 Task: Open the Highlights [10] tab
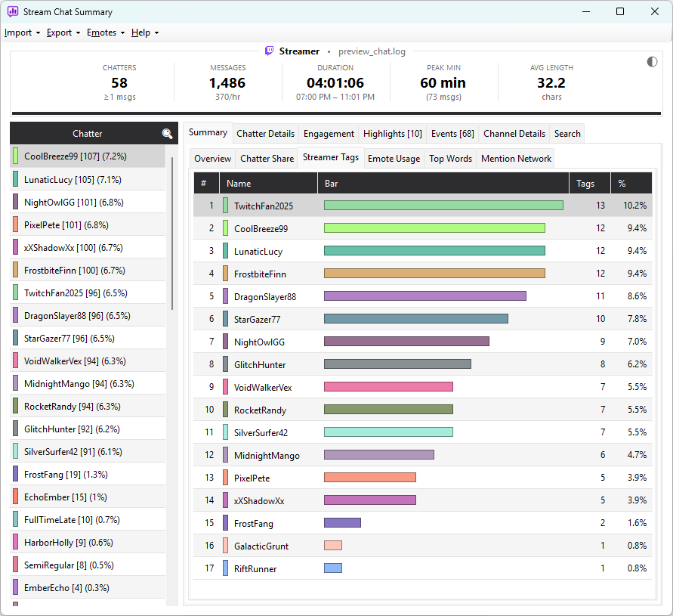(x=392, y=134)
